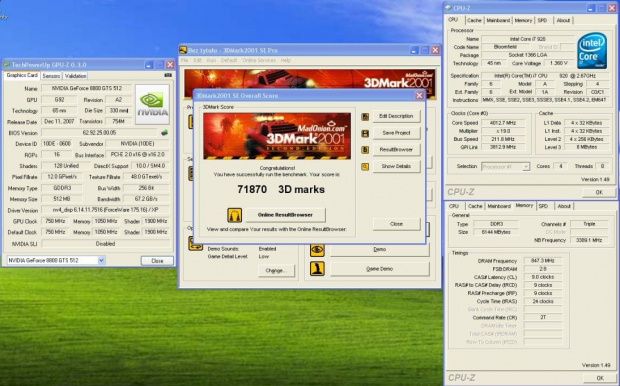This screenshot has height=386, width=620.
Task: Switch to the Validation tab in GPU-Z
Action: [x=75, y=76]
